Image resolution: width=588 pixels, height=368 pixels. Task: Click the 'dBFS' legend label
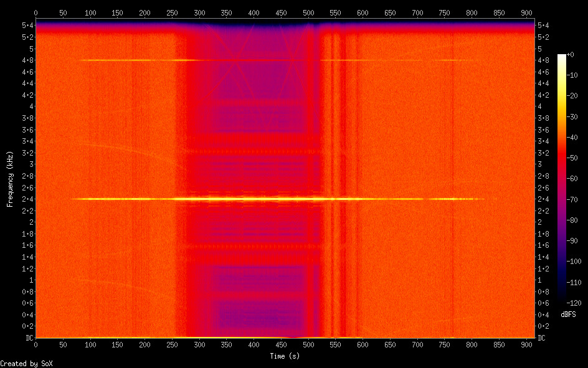pos(567,314)
